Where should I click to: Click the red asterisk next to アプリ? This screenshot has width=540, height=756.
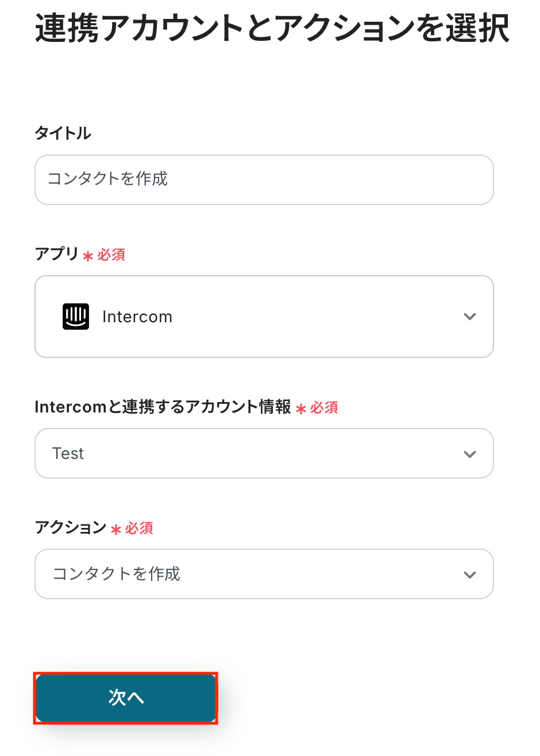(x=88, y=256)
